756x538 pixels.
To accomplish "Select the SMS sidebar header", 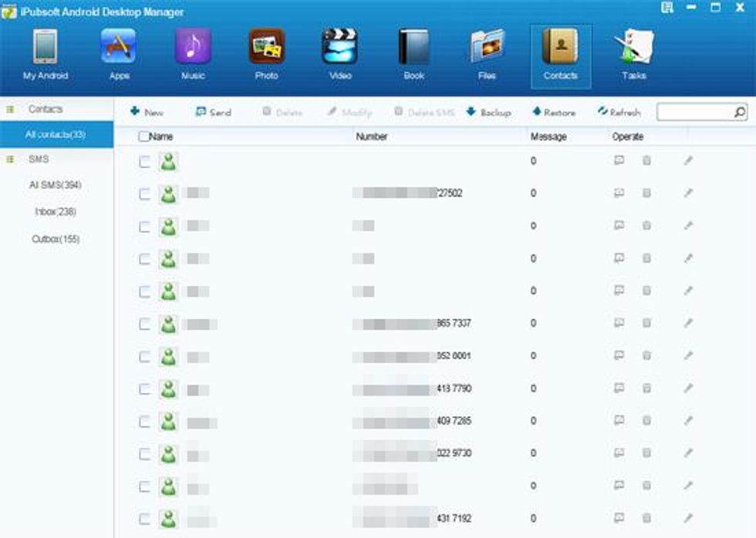I will [x=39, y=159].
